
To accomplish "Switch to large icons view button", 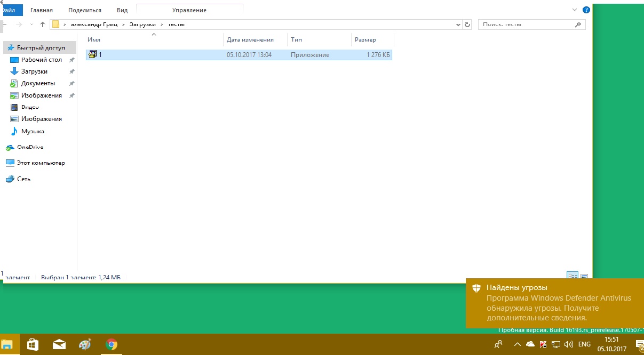I will (584, 277).
